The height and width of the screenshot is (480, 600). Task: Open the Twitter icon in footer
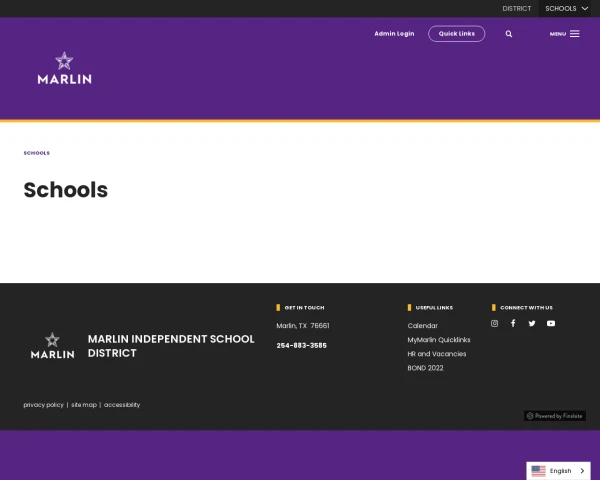pyautogui.click(x=532, y=323)
